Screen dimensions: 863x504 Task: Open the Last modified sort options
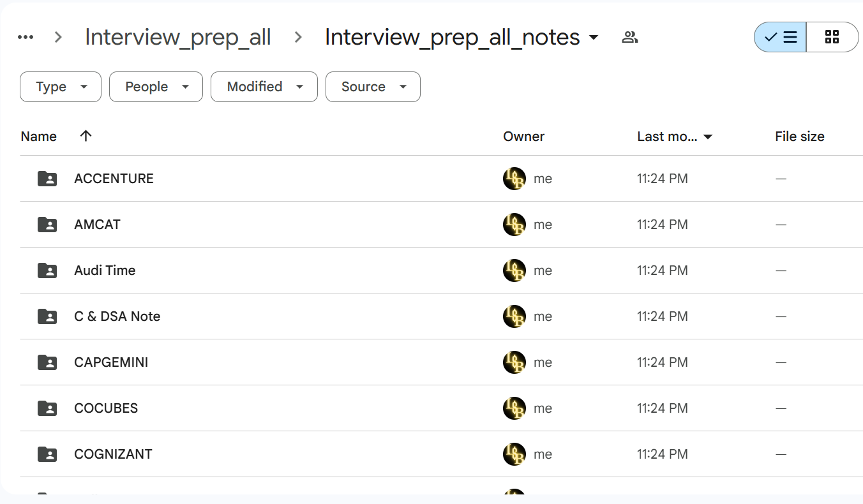tap(675, 137)
